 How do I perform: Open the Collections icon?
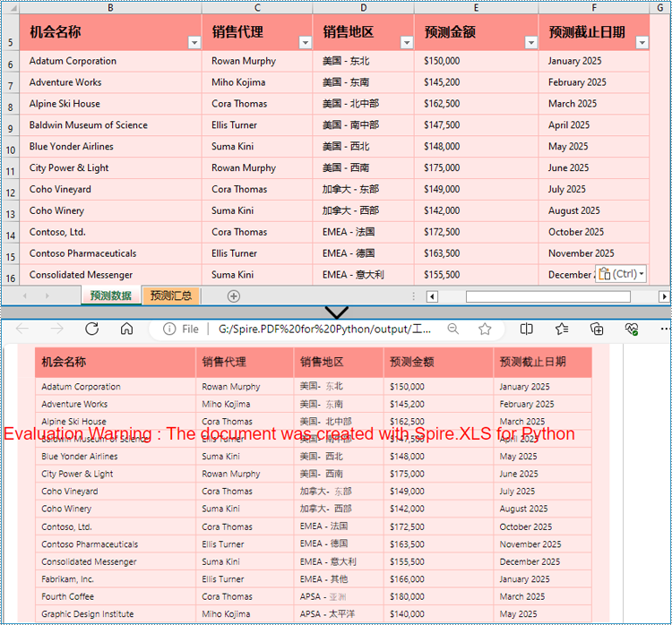click(597, 329)
